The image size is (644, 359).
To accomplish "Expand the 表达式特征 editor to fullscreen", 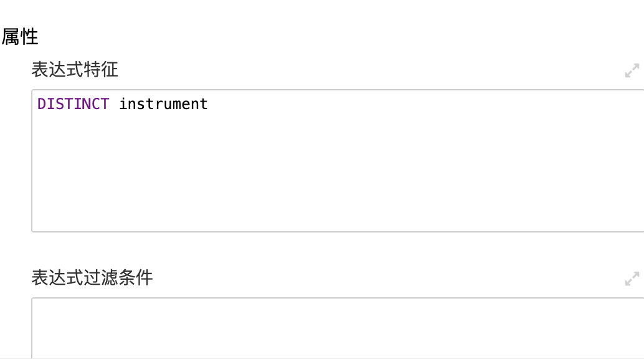I will click(632, 70).
